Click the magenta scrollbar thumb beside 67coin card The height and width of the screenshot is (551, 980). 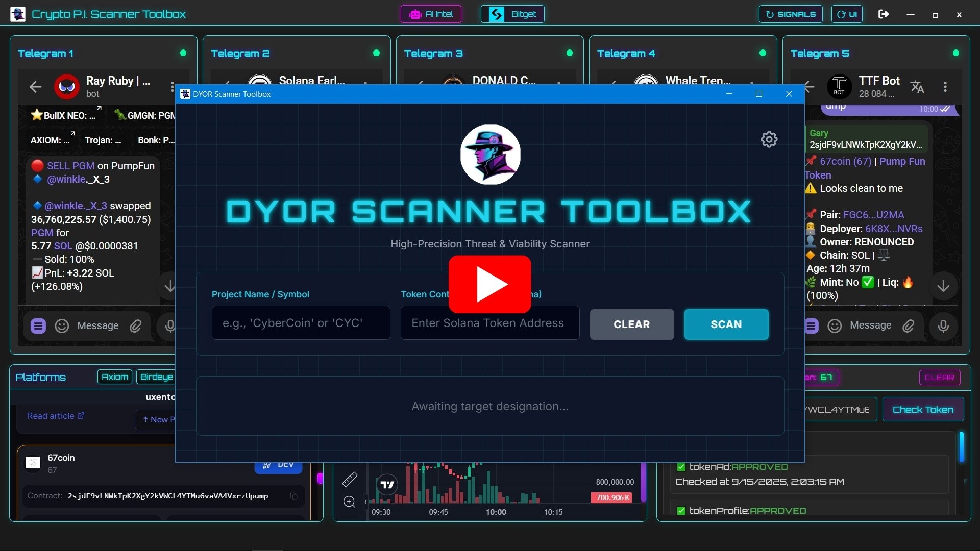point(320,479)
